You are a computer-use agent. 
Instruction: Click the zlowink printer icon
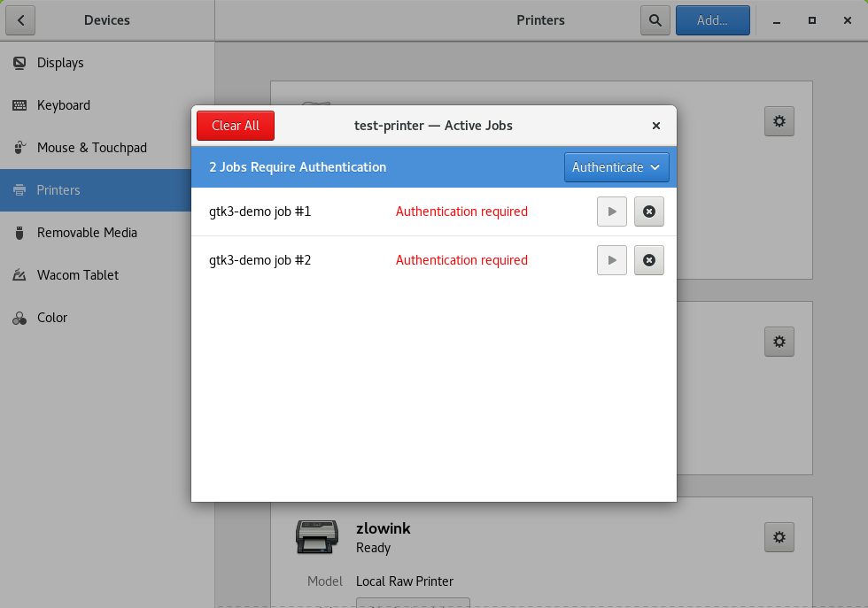(317, 536)
